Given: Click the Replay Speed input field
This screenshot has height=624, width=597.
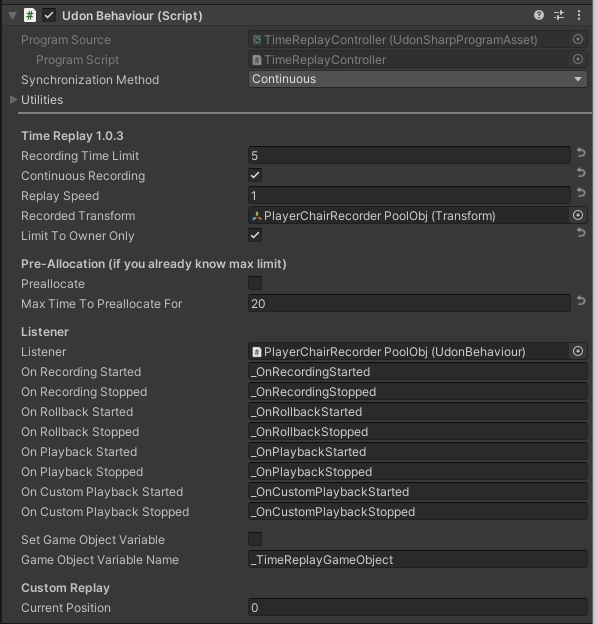Looking at the screenshot, I should tap(409, 195).
